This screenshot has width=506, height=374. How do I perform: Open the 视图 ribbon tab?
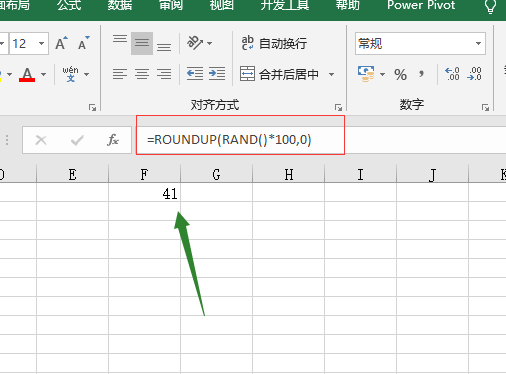pyautogui.click(x=222, y=5)
